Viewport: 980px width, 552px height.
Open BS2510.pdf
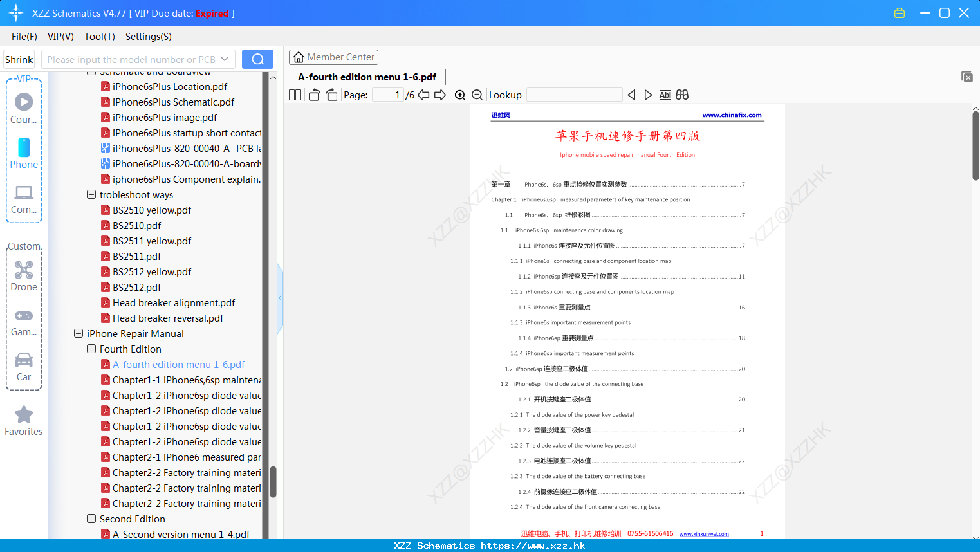point(136,225)
